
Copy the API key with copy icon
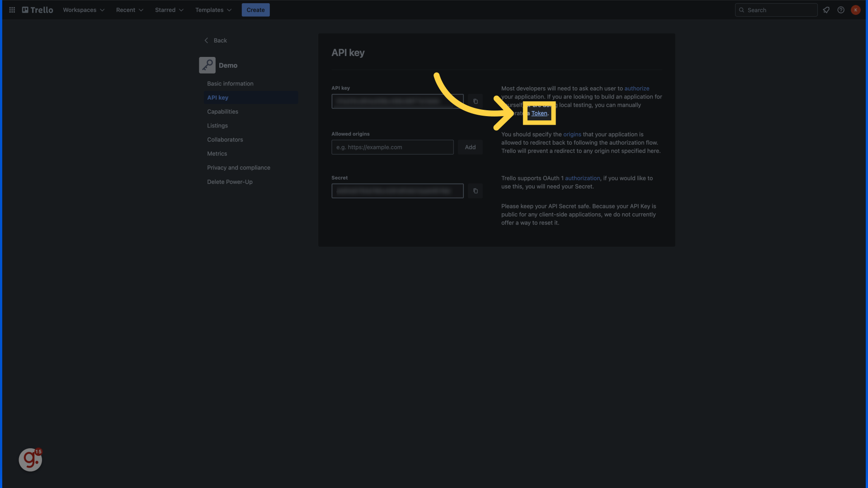tap(475, 101)
